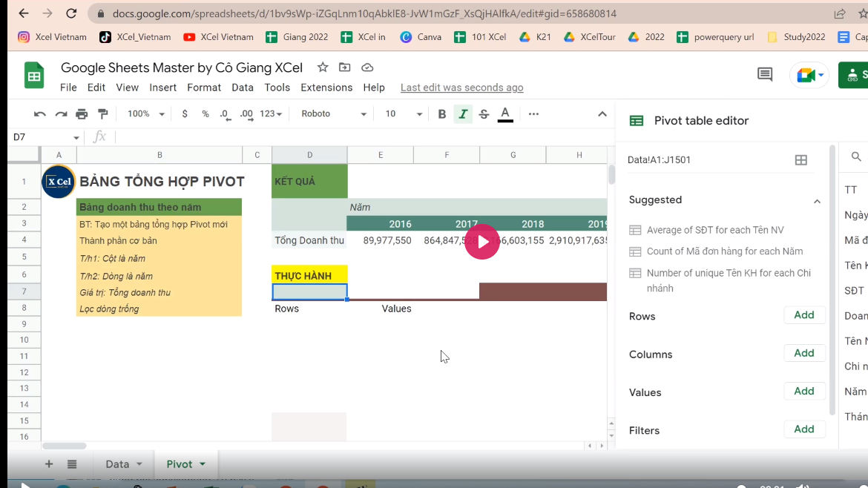Open the Roboto font dropdown
This screenshot has width=868, height=488.
[x=334, y=114]
